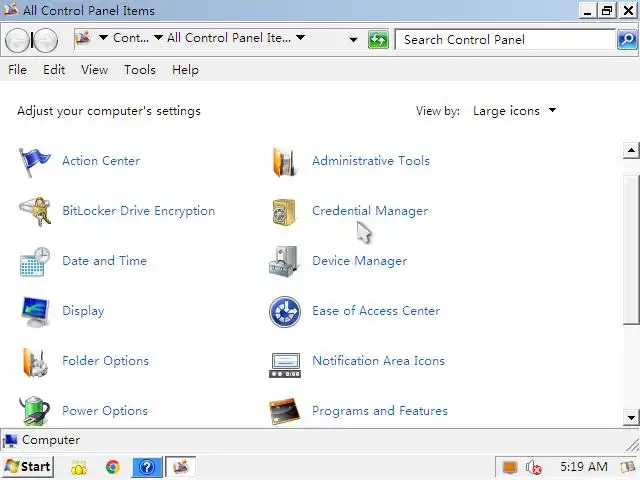Open the Folder Options icon
This screenshot has width=640, height=480.
coord(35,362)
